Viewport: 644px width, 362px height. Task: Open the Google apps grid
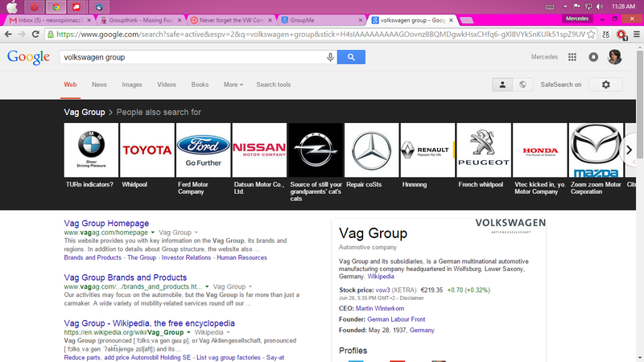[572, 57]
